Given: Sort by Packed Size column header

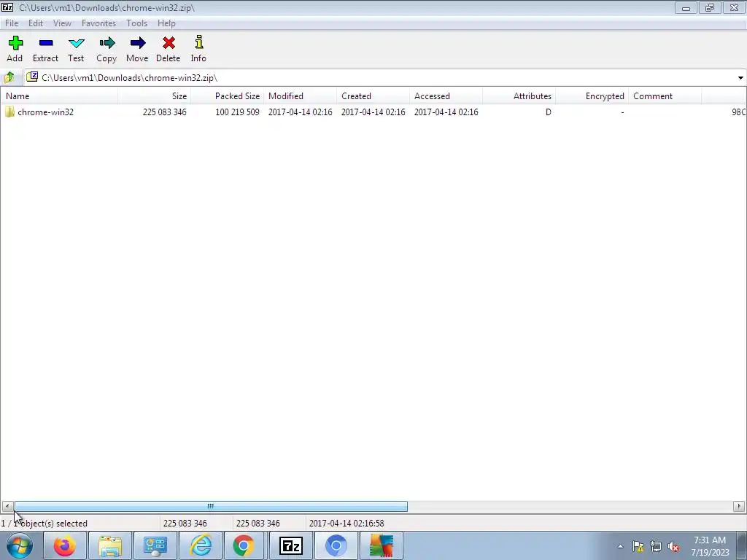Looking at the screenshot, I should (x=228, y=96).
